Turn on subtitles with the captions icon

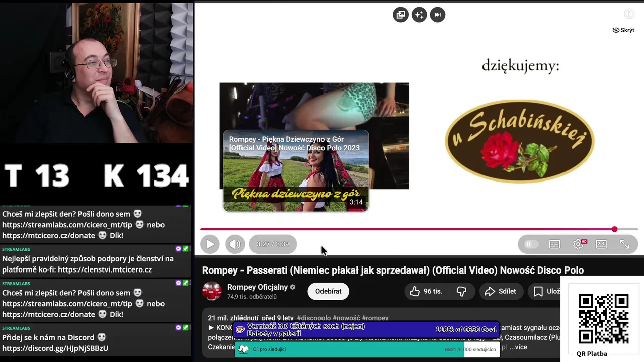554,244
